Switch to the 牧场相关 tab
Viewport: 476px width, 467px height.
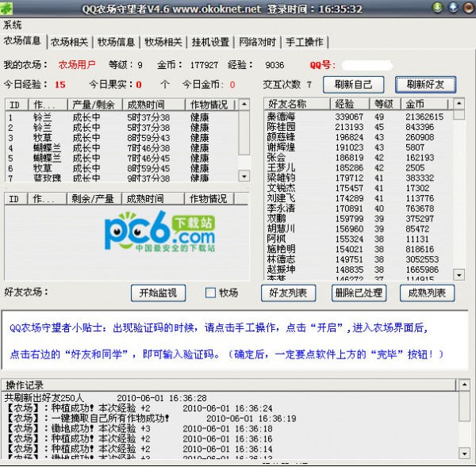point(163,42)
